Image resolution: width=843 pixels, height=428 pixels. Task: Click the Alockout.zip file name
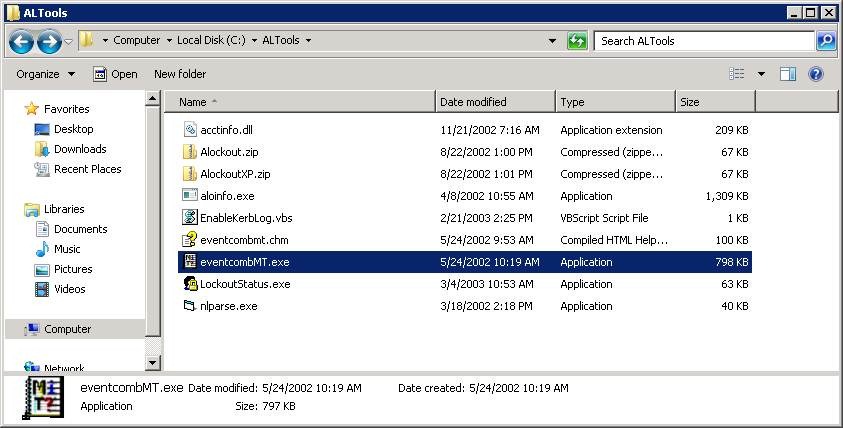(x=229, y=152)
